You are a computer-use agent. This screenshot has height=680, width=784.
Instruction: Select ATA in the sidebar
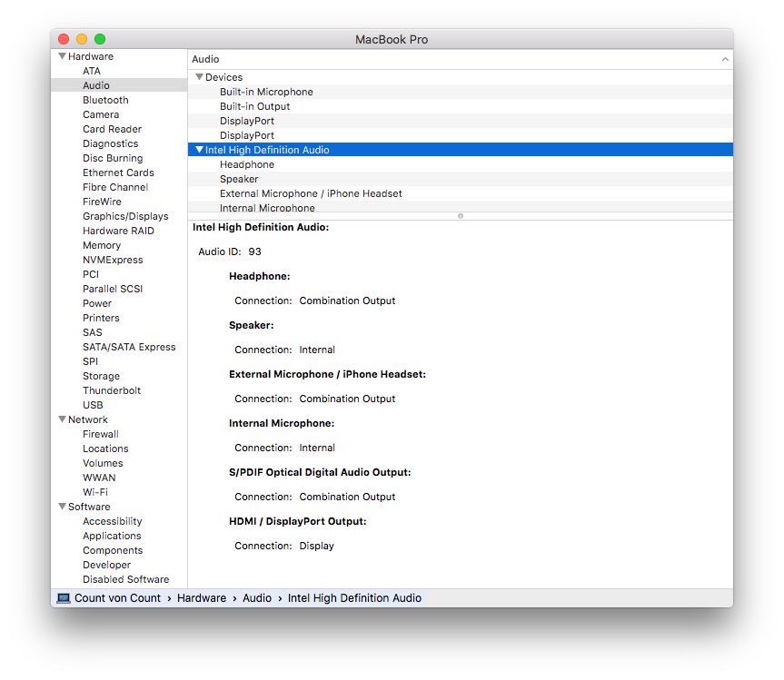92,71
